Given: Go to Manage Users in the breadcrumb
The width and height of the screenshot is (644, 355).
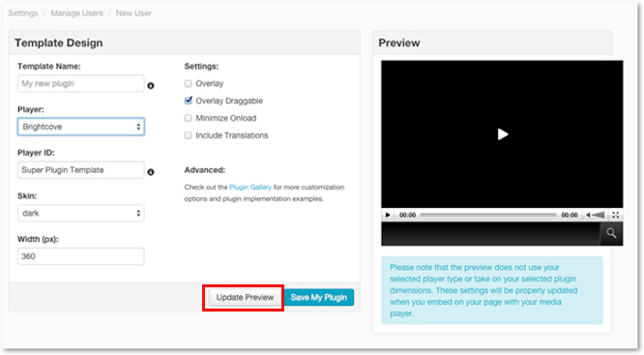Looking at the screenshot, I should point(76,14).
